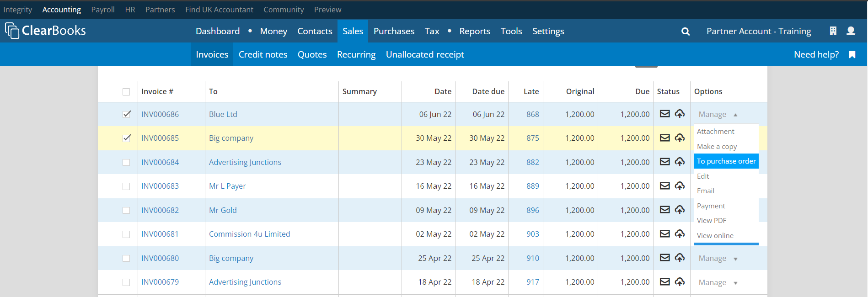Tick the INV000682 row checkbox
The height and width of the screenshot is (297, 868).
pos(126,210)
